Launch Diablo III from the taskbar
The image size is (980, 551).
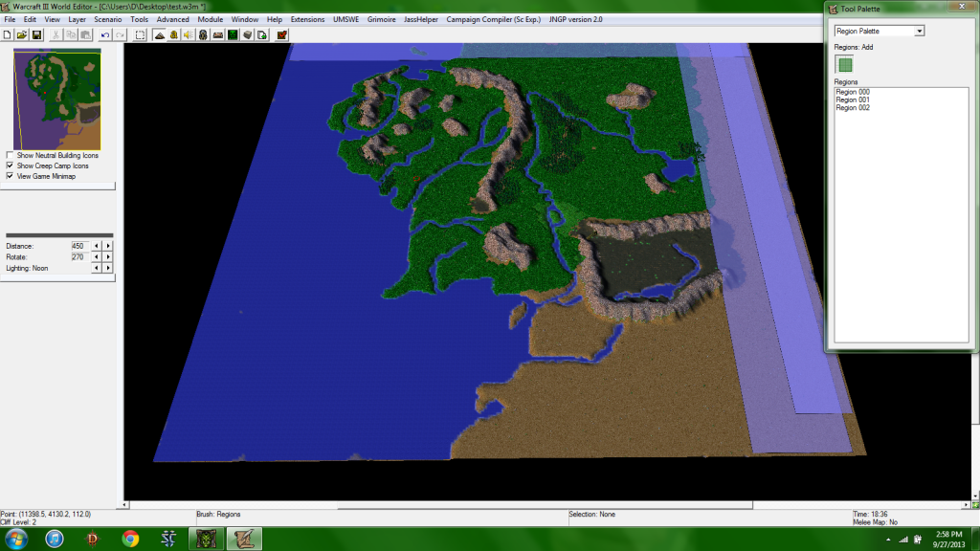pos(93,539)
